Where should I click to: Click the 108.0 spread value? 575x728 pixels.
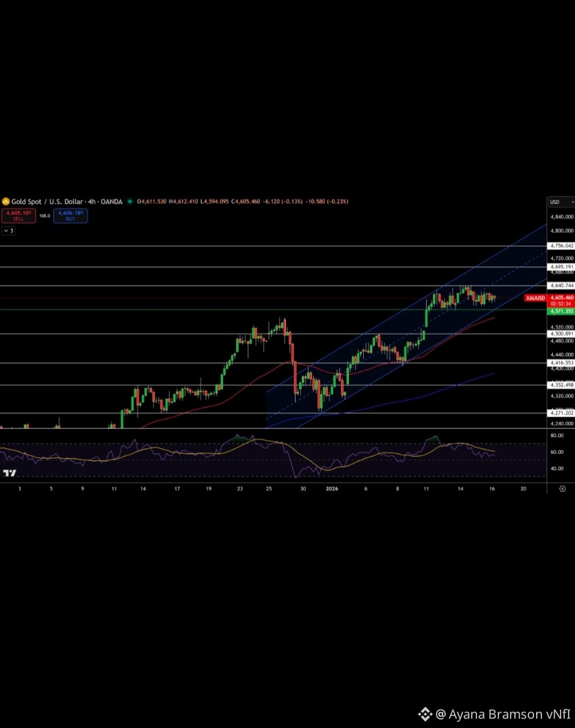point(45,216)
